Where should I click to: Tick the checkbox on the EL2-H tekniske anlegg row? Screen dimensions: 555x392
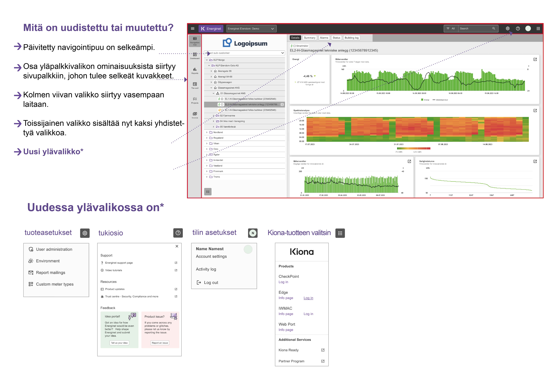(222, 105)
